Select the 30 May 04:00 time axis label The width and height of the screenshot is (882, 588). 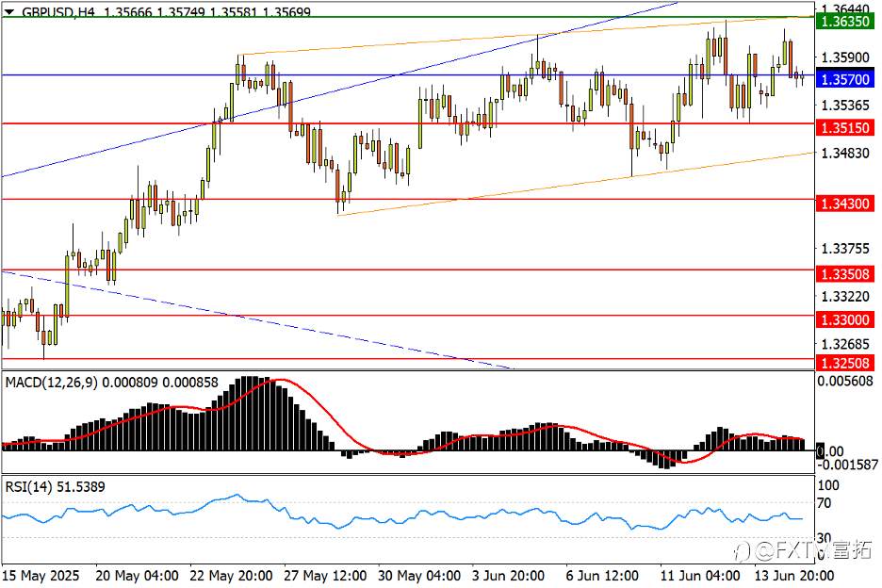pyautogui.click(x=419, y=576)
